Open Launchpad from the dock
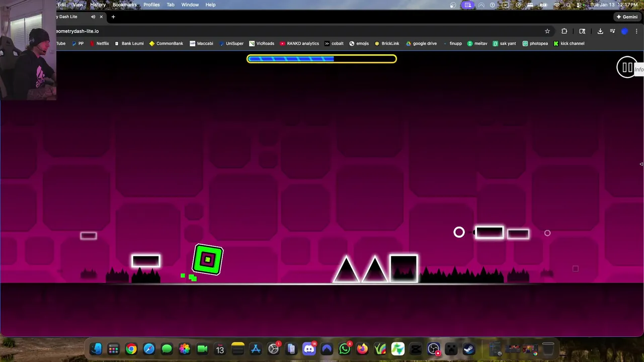Viewport: 644px width, 362px height. [114, 349]
